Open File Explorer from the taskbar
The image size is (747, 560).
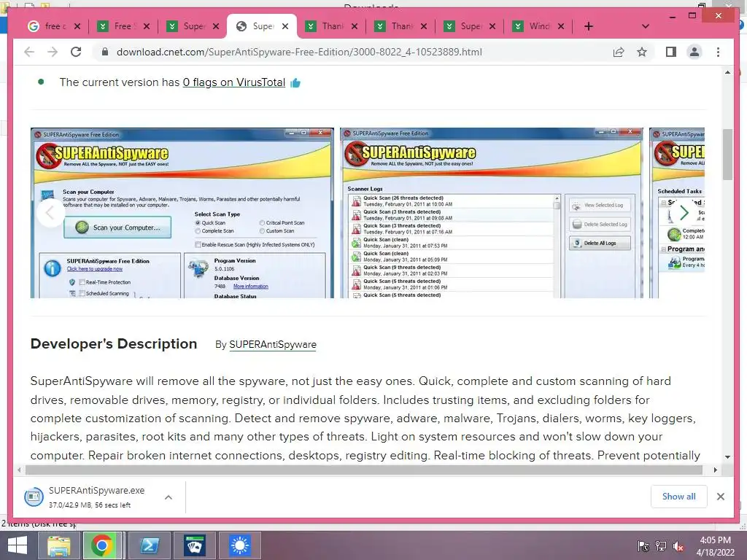point(58,545)
